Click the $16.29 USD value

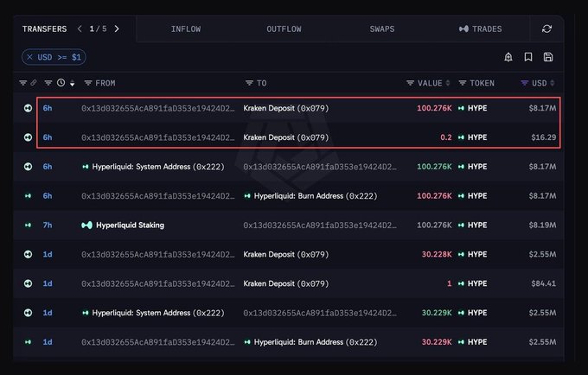543,137
